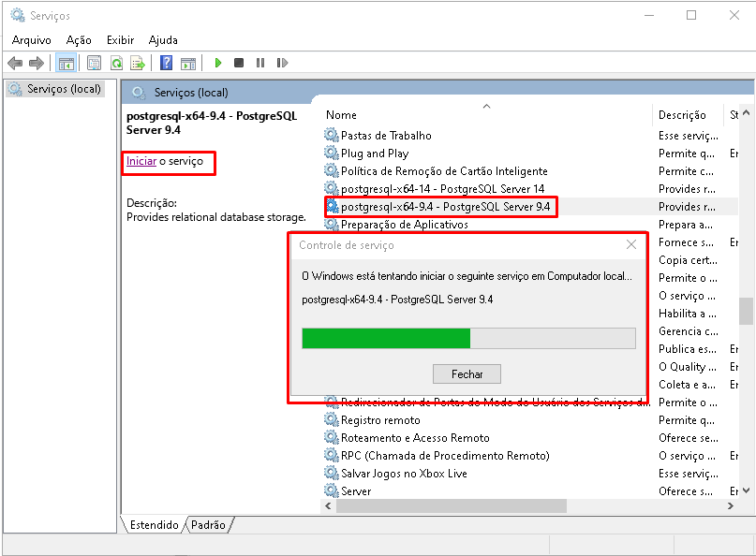Click the Pause Service toolbar icon
Viewport: 756px width, 556px height.
tap(260, 63)
